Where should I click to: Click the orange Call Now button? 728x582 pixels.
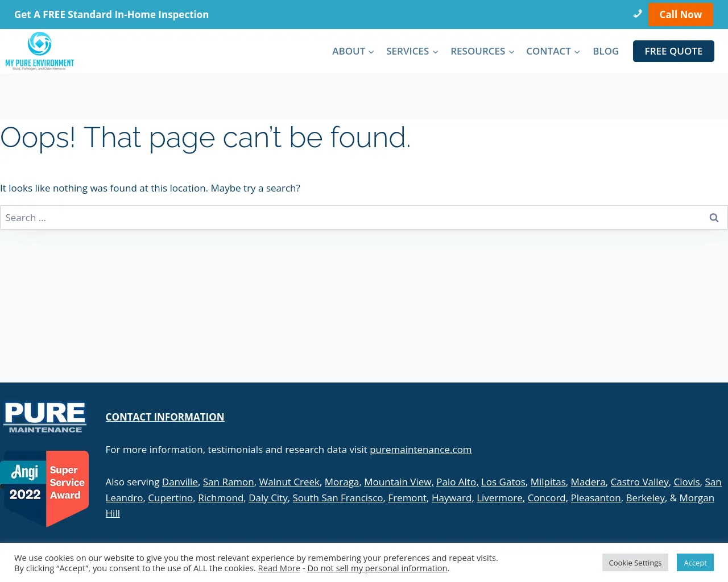(x=681, y=14)
